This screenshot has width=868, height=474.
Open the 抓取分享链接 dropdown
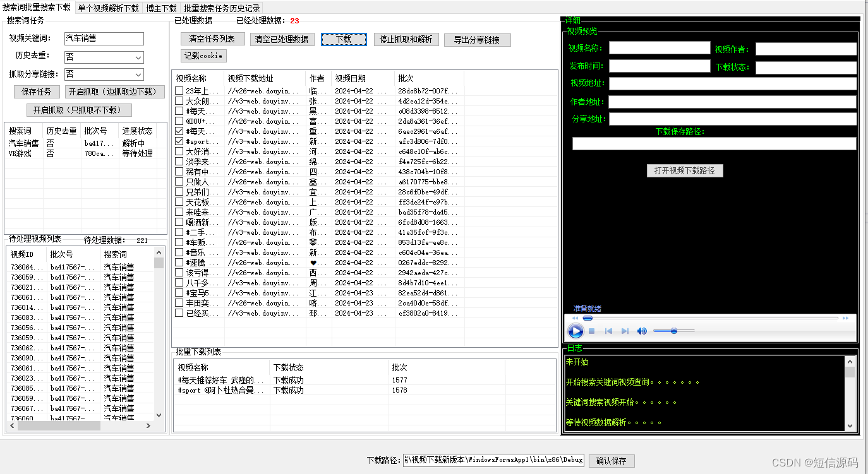point(139,74)
